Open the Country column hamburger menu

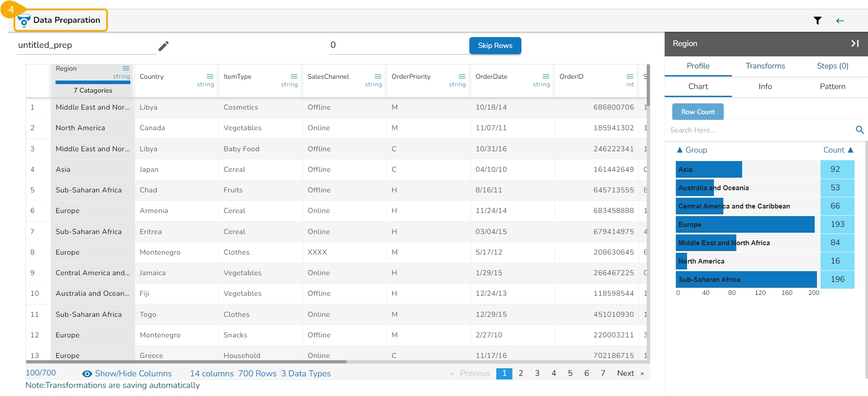point(210,77)
